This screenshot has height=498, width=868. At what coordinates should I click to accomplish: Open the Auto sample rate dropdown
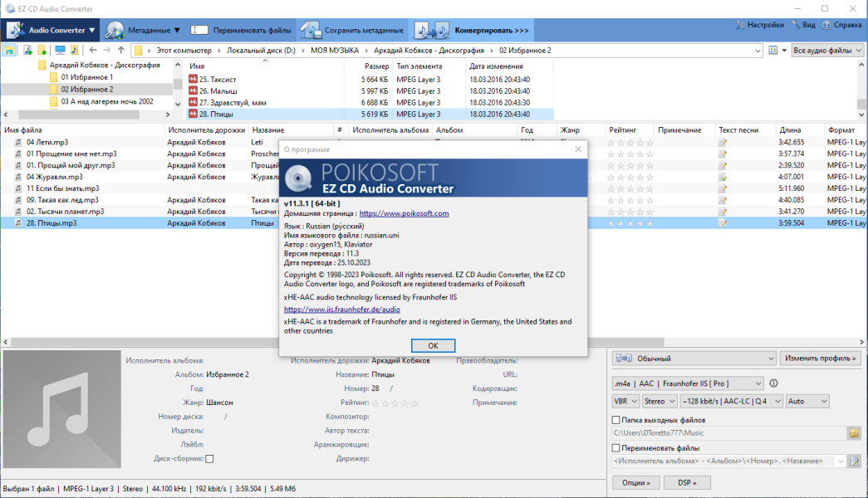pos(807,401)
